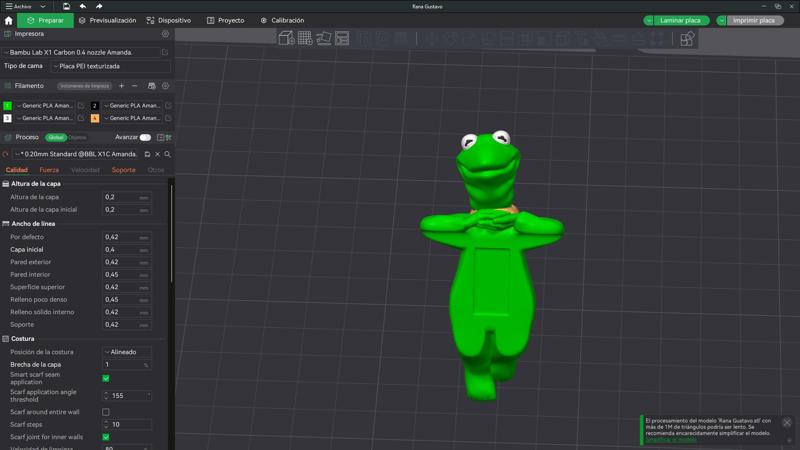800x450 pixels.
Task: Open the Tipo de cama dropdown
Action: [111, 66]
